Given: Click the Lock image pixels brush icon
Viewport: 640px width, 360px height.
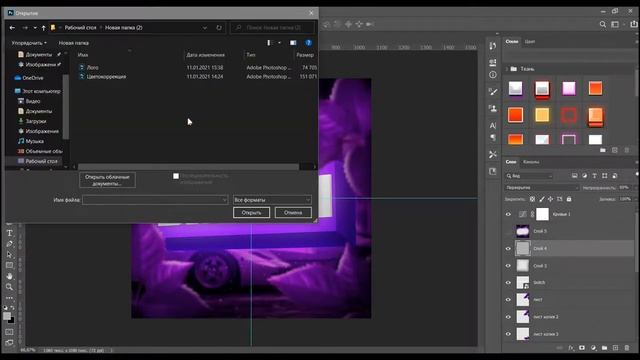Looking at the screenshot, I should pyautogui.click(x=542, y=199).
